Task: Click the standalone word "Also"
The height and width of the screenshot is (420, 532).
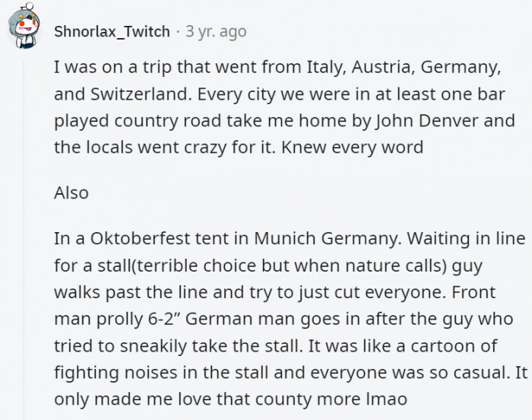Action: pyautogui.click(x=71, y=192)
